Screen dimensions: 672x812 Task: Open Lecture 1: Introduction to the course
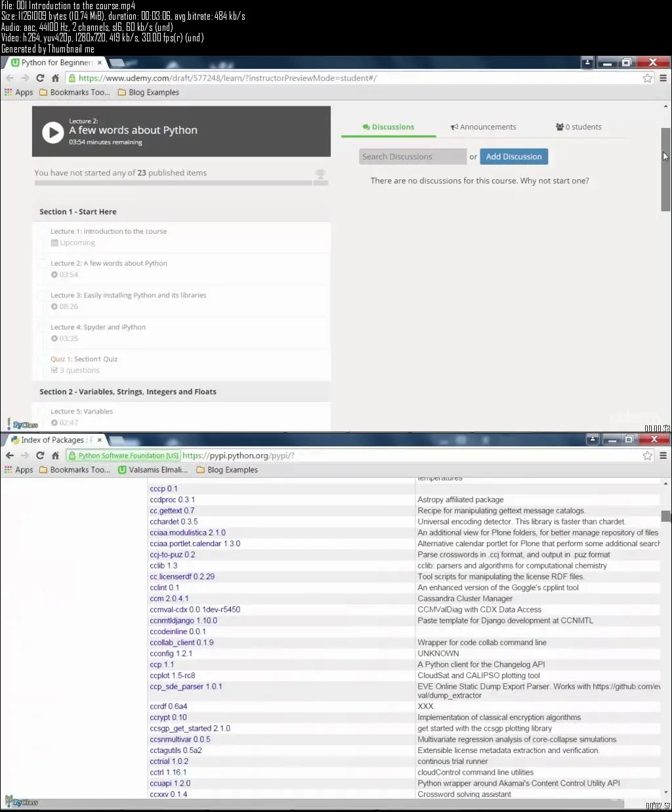[108, 232]
